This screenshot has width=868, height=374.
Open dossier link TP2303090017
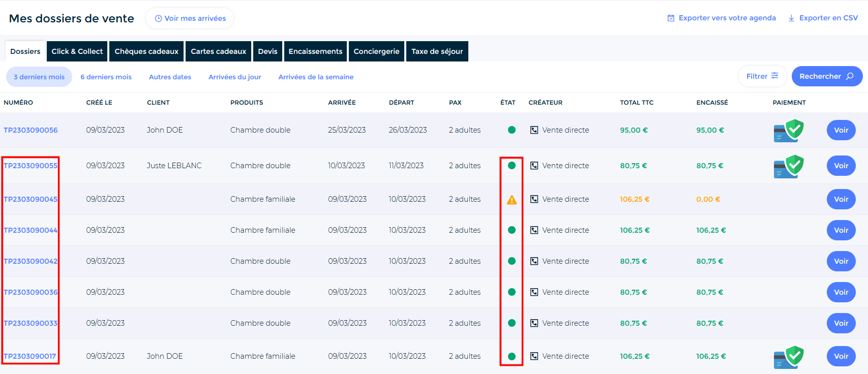tap(30, 356)
